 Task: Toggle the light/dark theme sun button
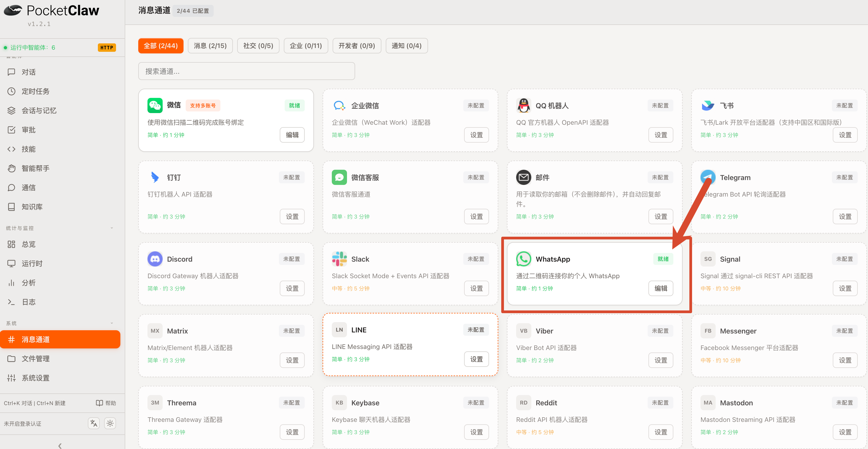click(x=110, y=423)
